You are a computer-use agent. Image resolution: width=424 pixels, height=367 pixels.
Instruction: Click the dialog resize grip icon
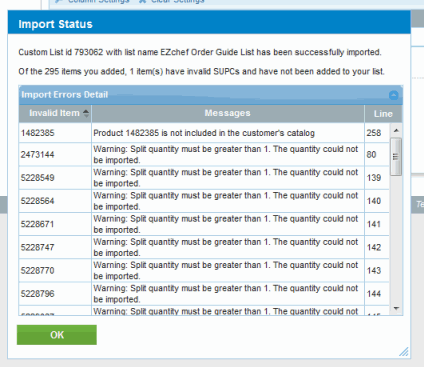[404, 352]
